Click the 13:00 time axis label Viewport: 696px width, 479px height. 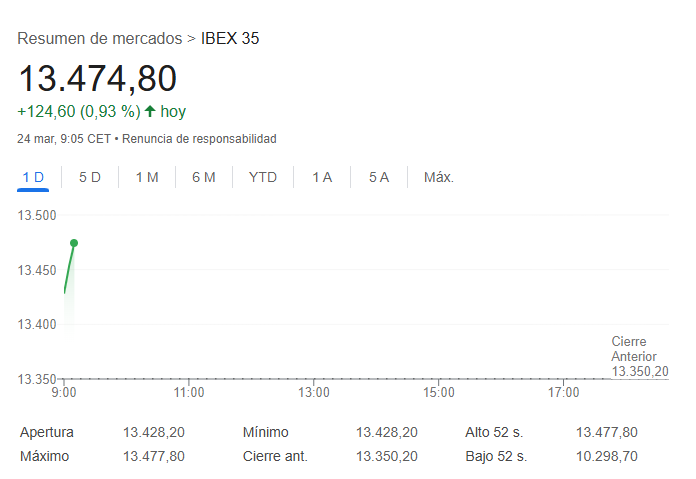point(314,393)
